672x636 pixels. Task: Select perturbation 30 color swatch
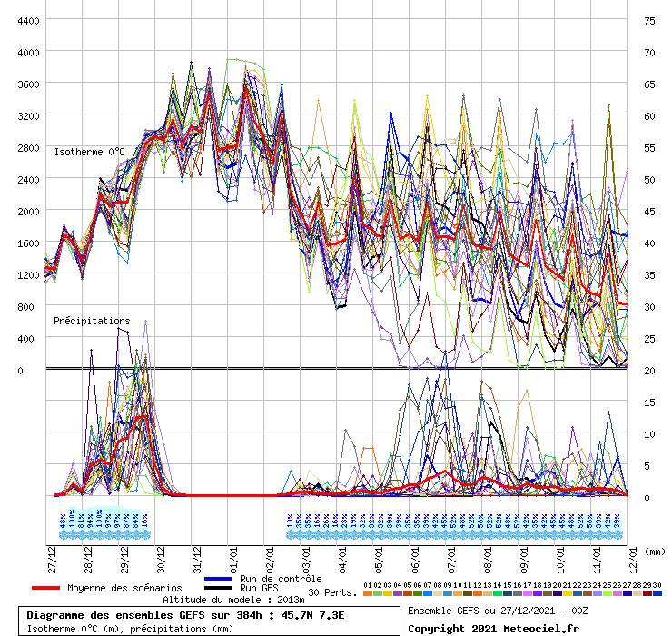click(x=657, y=593)
